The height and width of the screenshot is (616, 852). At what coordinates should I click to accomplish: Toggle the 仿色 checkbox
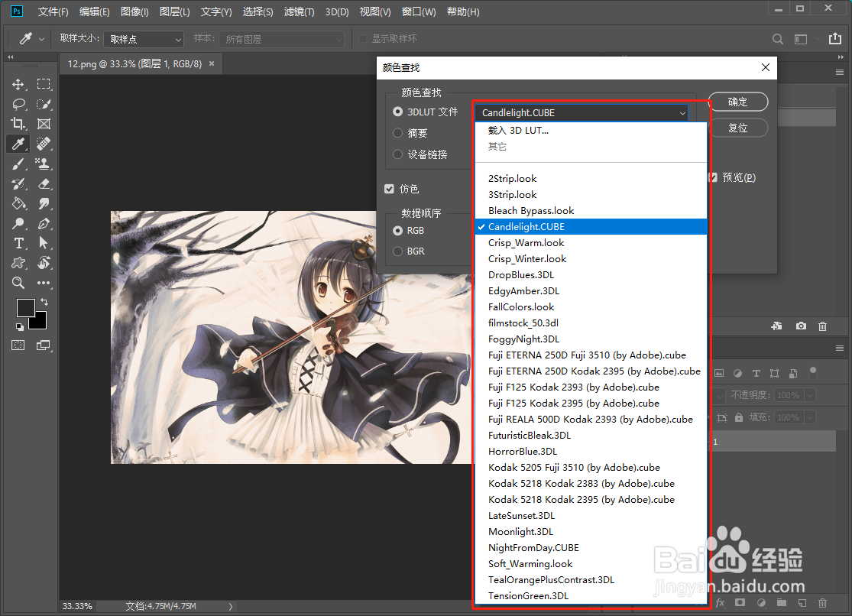389,189
